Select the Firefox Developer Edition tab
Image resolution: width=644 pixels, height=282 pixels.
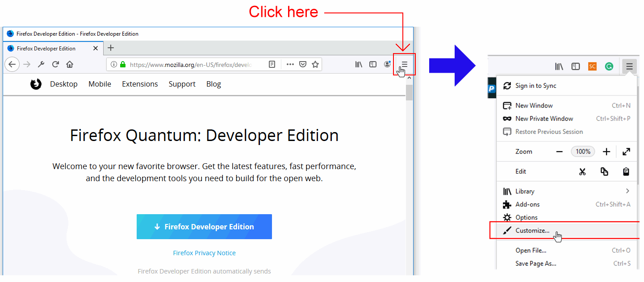(x=53, y=48)
